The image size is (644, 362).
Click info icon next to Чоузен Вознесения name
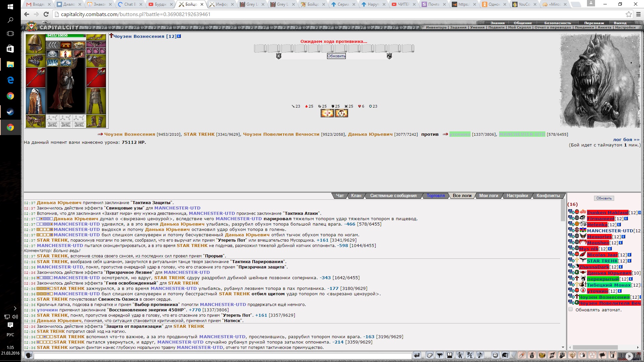pyautogui.click(x=179, y=36)
